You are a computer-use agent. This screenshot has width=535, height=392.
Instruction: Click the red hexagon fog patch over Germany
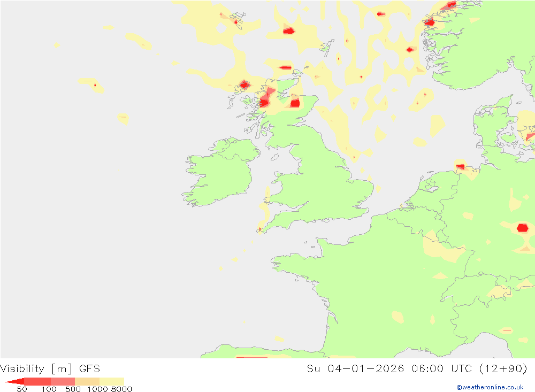click(x=522, y=228)
